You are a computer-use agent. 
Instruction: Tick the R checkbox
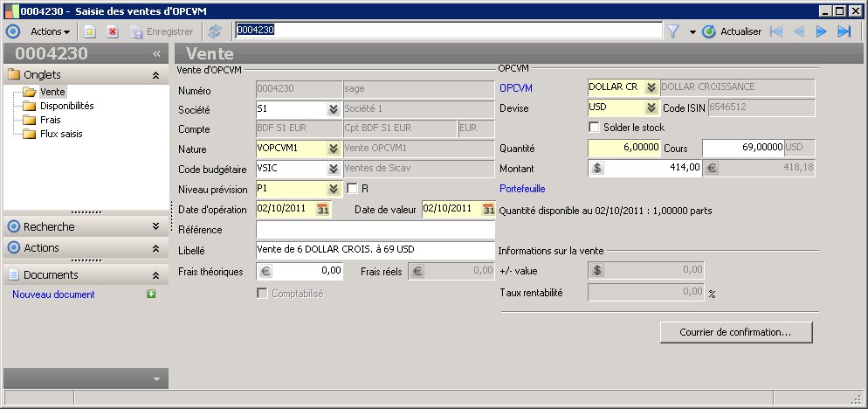coord(352,188)
